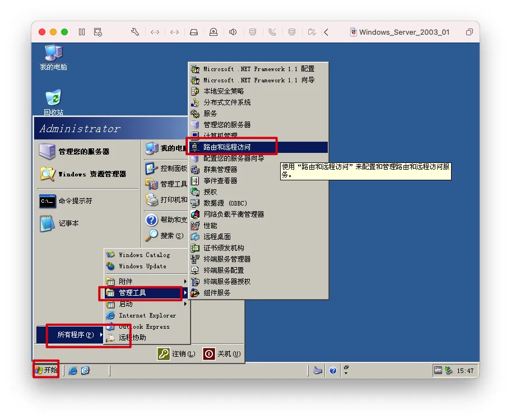This screenshot has height=420, width=511.
Task: Pause the virtual machine from the toolbar
Action: [x=82, y=32]
